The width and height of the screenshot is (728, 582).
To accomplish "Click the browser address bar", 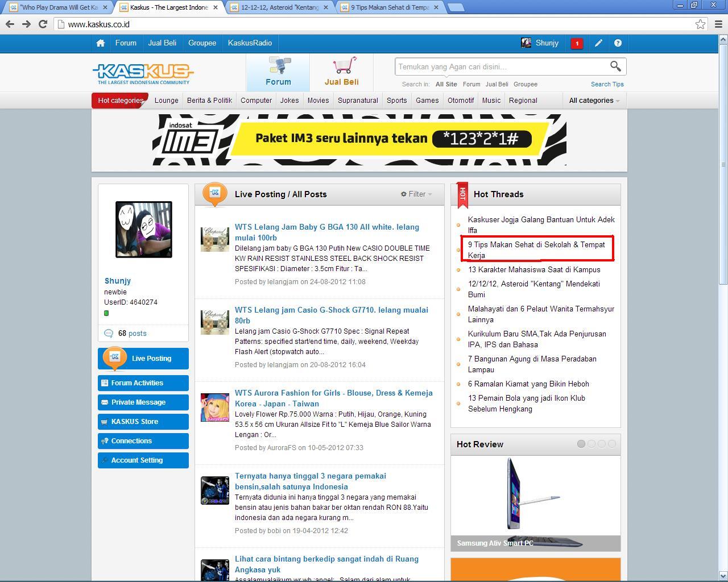I will (x=375, y=24).
